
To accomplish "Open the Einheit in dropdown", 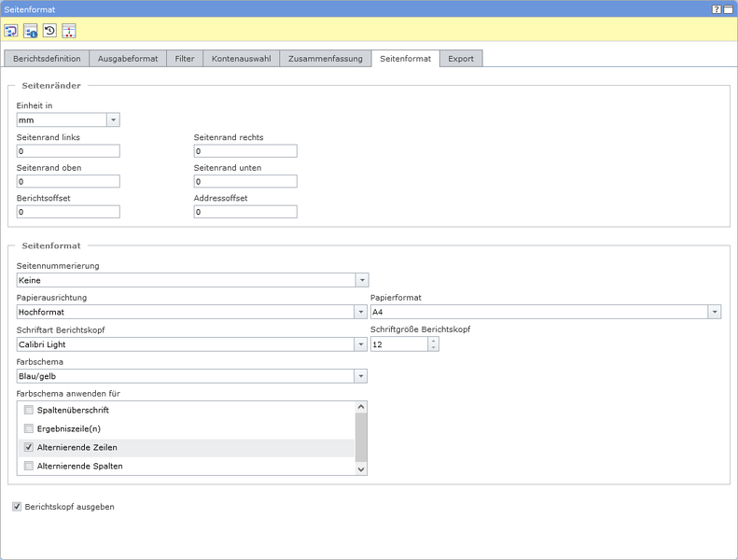I will [113, 120].
